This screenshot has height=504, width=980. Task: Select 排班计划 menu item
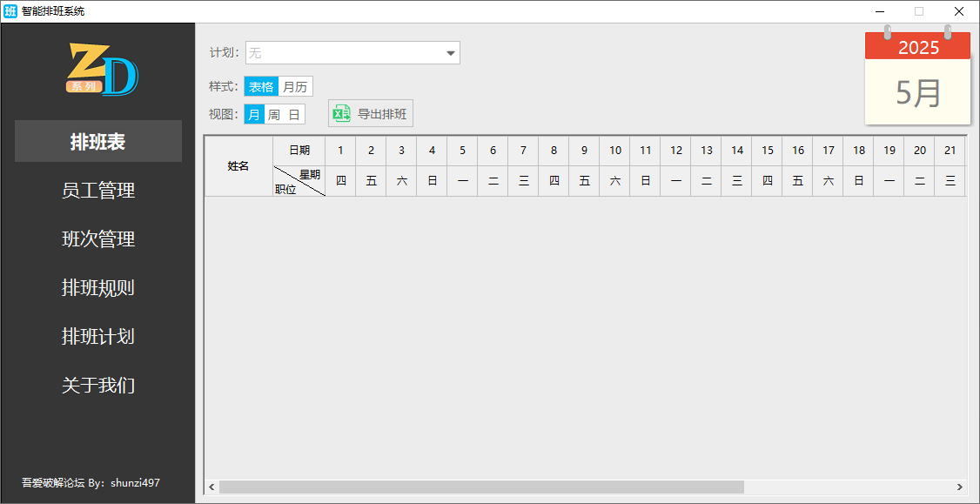coord(98,337)
